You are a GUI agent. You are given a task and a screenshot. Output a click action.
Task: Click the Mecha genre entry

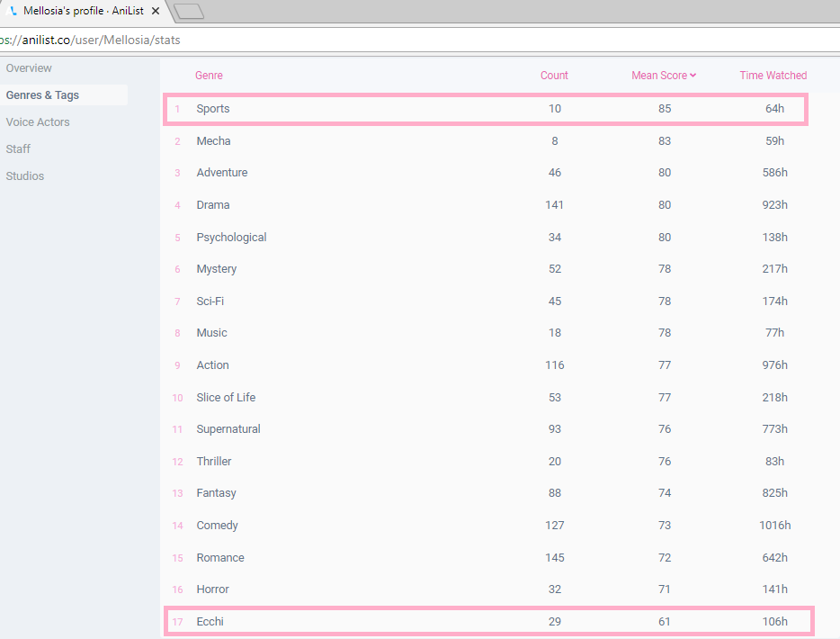pyautogui.click(x=213, y=141)
